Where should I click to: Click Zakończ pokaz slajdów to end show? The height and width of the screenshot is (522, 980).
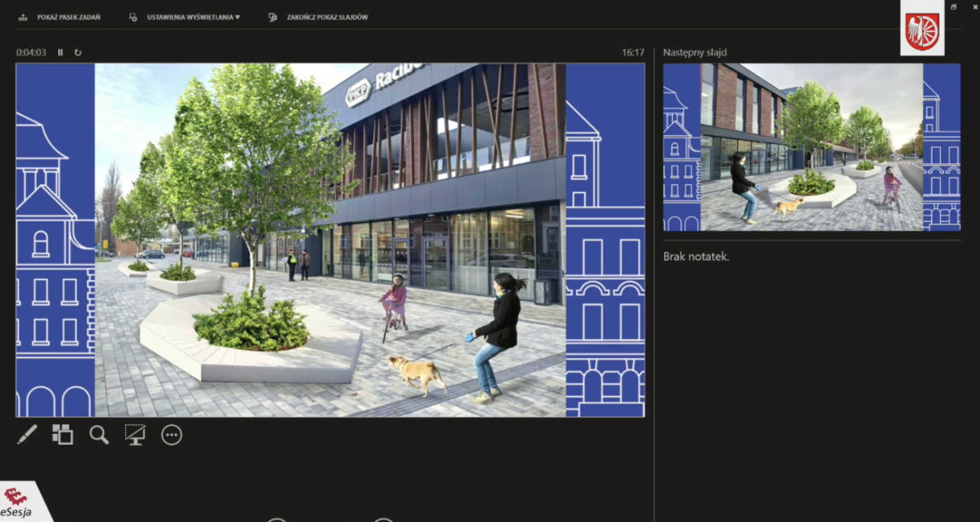[x=319, y=17]
